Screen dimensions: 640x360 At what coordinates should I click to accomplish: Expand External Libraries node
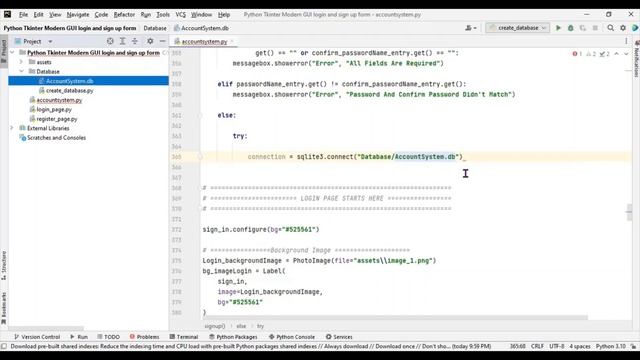[x=12, y=128]
